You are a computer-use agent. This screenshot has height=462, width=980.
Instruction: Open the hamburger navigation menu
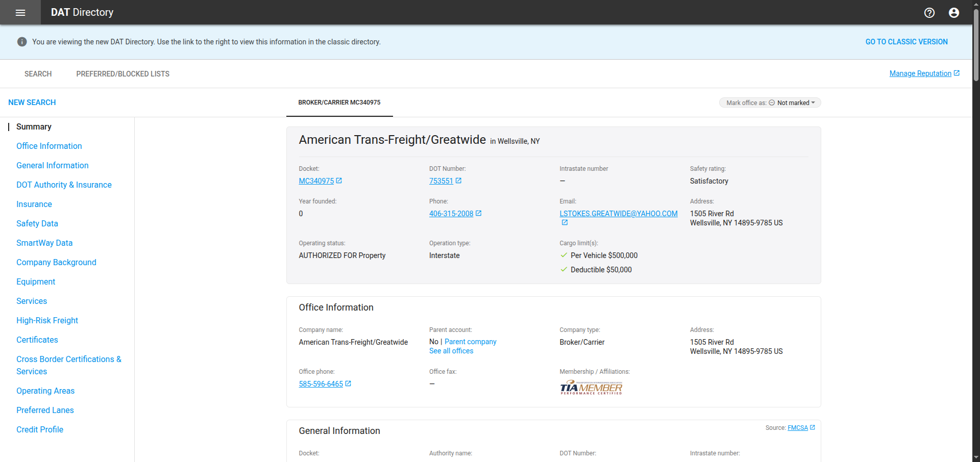pyautogui.click(x=20, y=13)
